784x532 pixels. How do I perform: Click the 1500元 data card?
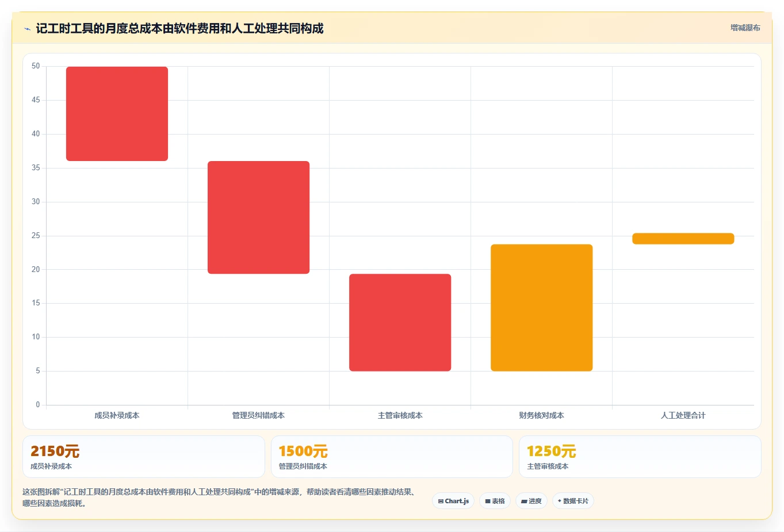(392, 457)
